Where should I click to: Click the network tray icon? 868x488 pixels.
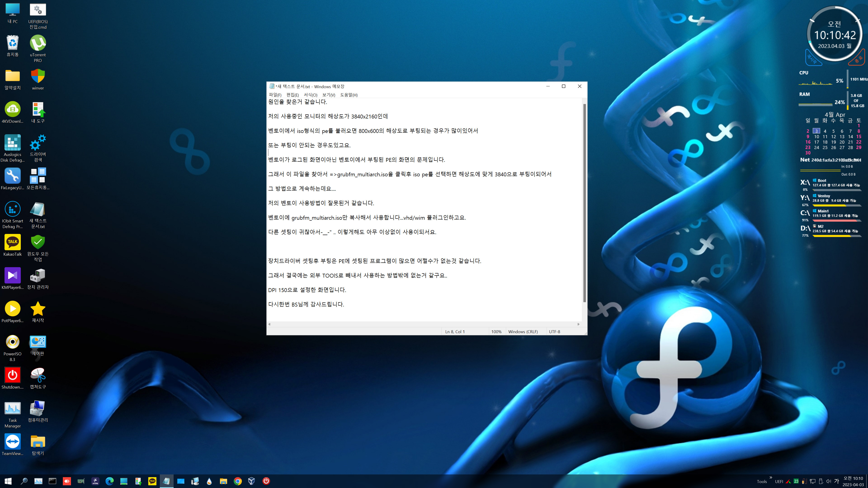813,481
